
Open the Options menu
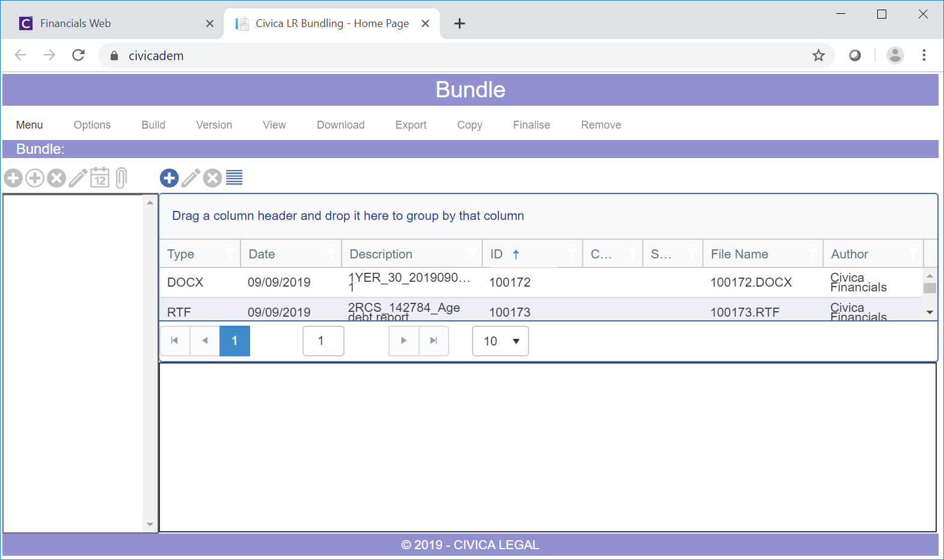(92, 125)
